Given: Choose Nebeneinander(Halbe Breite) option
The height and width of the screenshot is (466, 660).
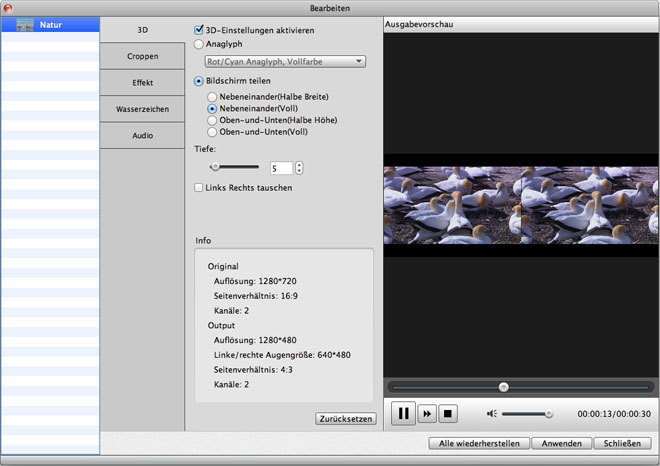Looking at the screenshot, I should point(212,97).
